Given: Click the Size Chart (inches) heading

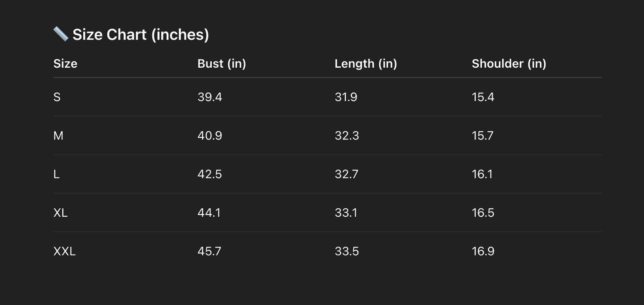Looking at the screenshot, I should (x=140, y=34).
